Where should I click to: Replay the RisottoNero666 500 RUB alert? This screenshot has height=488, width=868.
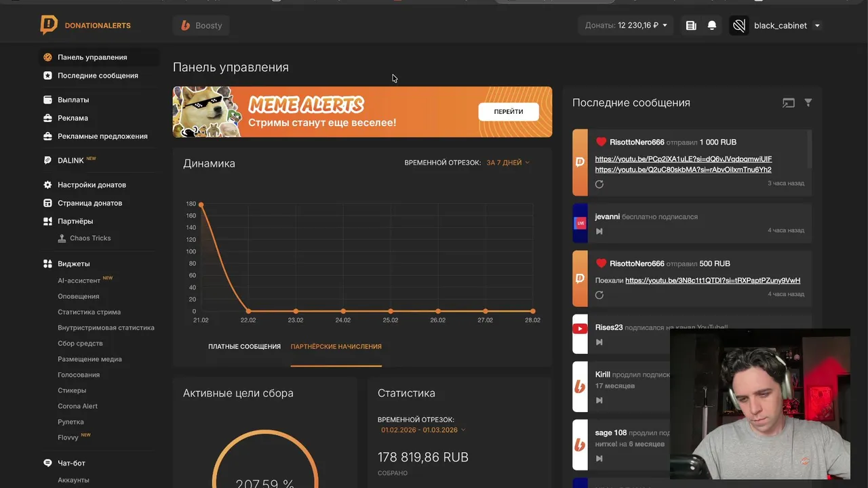[x=599, y=295]
